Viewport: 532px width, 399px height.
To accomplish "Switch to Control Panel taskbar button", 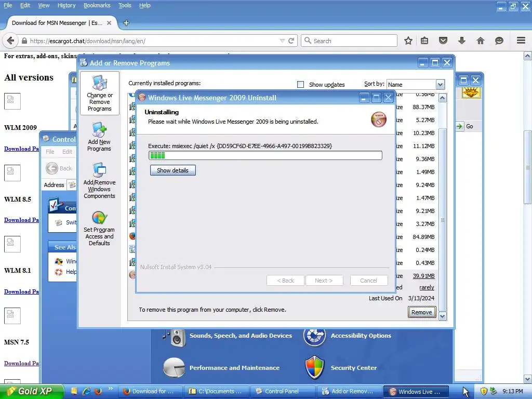I will 282,391.
